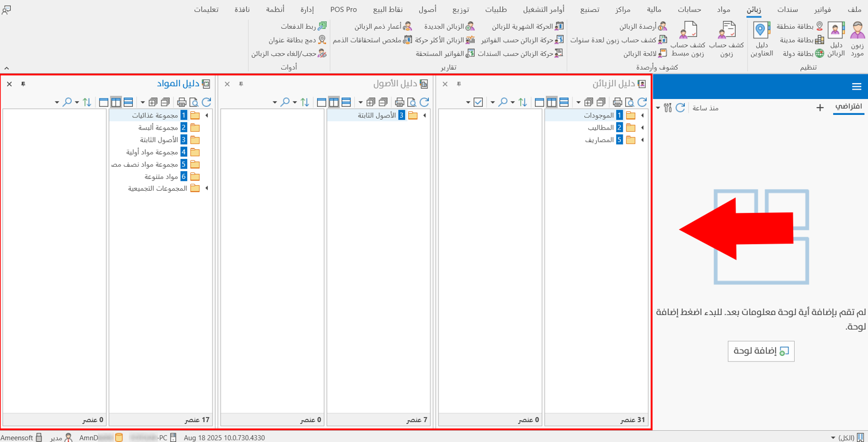Print preview in دليل الأصول panel
Image resolution: width=868 pixels, height=442 pixels.
[x=412, y=102]
